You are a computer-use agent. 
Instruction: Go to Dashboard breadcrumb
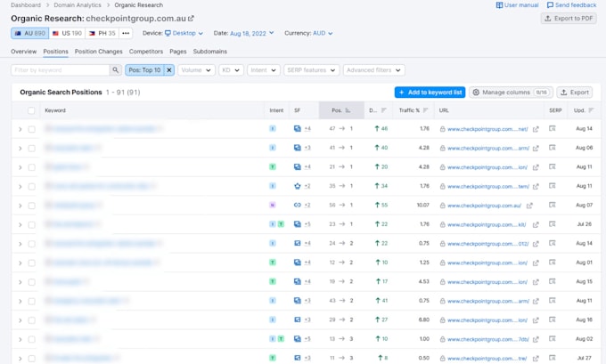(x=26, y=5)
